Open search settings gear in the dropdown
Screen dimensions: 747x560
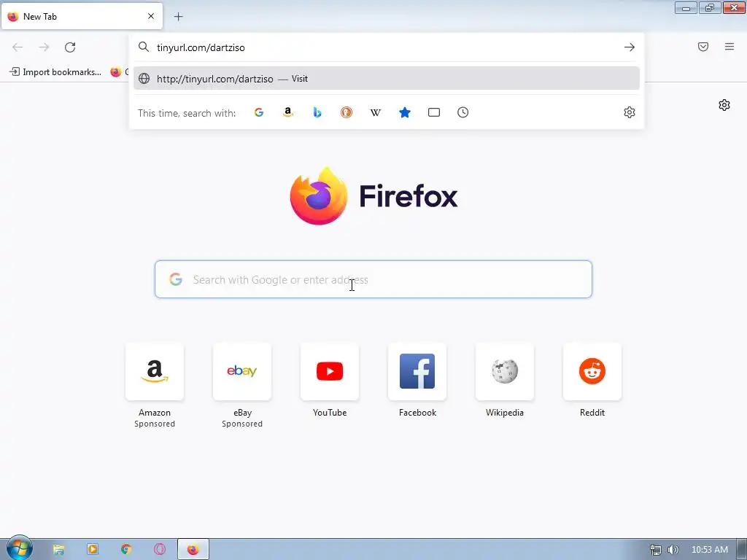coord(630,112)
